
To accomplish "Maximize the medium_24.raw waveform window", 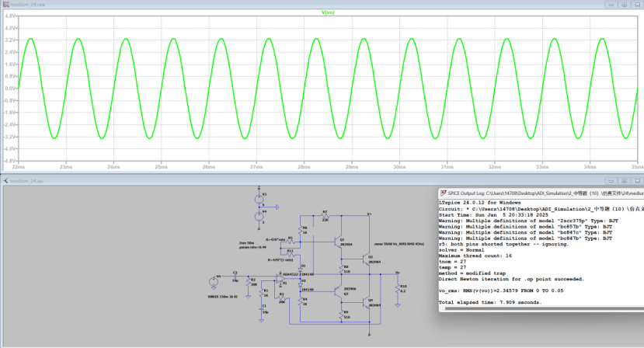I will 624,5.
